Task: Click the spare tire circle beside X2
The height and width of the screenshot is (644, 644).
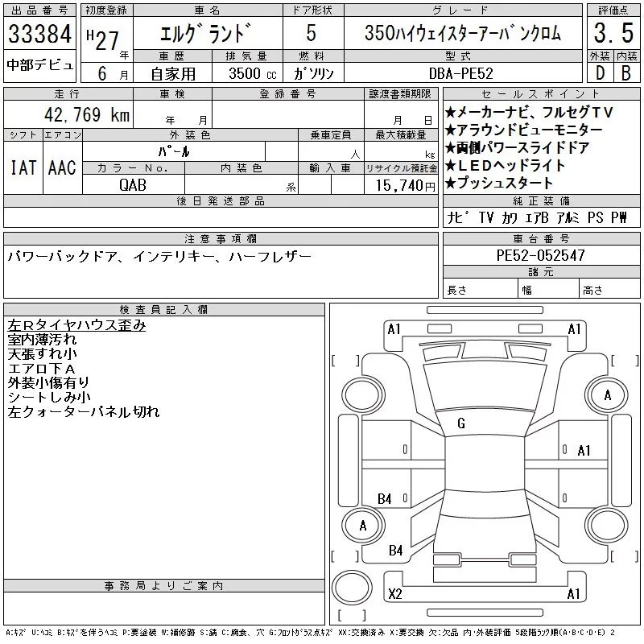Action: click(352, 588)
